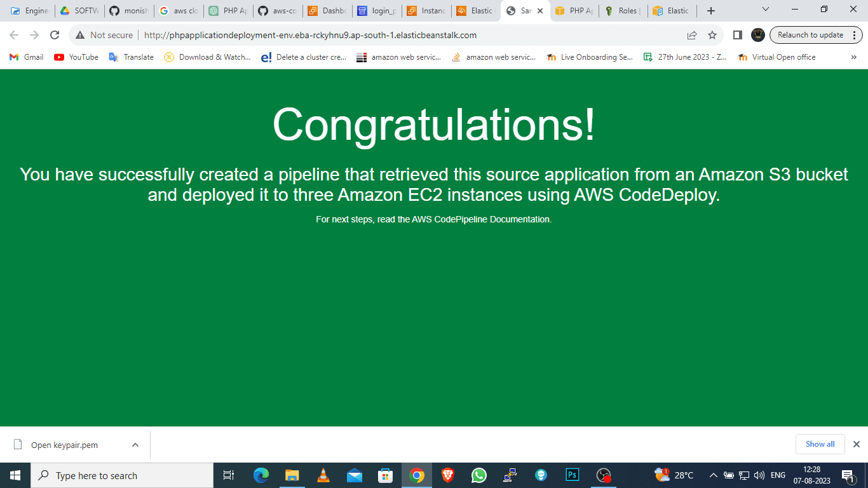Open Microsoft Store from the taskbar
The image size is (868, 488).
click(x=385, y=475)
